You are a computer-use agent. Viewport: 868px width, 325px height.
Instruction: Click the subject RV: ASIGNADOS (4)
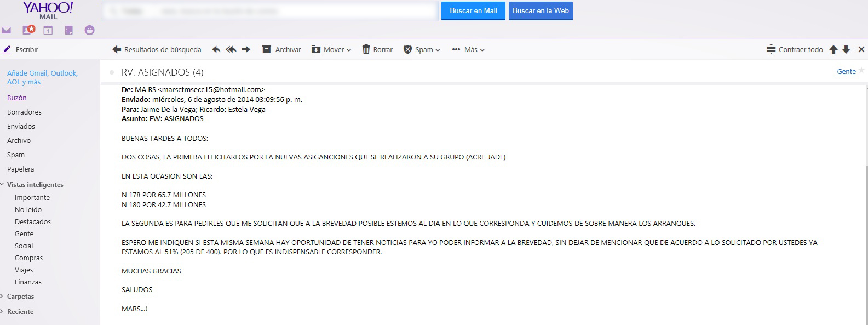[162, 72]
